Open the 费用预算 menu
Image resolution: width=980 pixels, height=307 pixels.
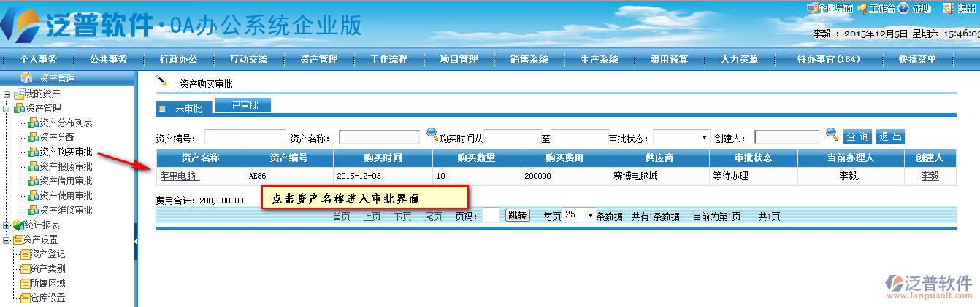[x=669, y=60]
